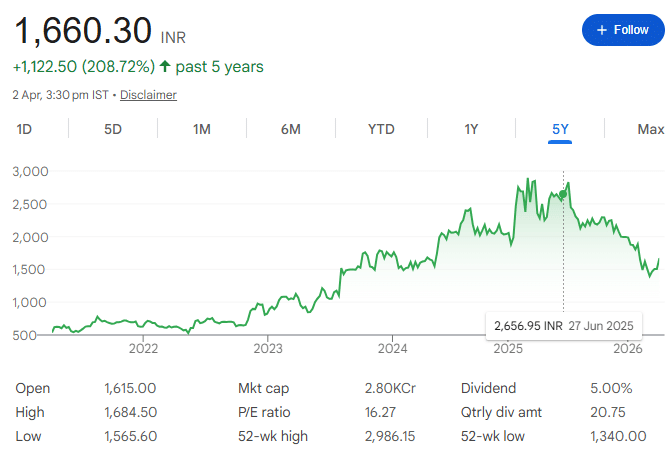
Task: Click the green up arrow icon
Action: pyautogui.click(x=165, y=67)
